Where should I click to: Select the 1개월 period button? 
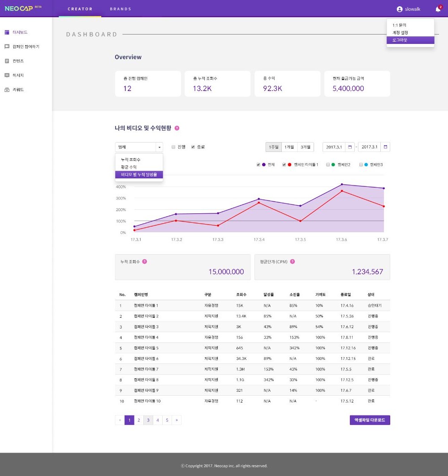(x=289, y=147)
